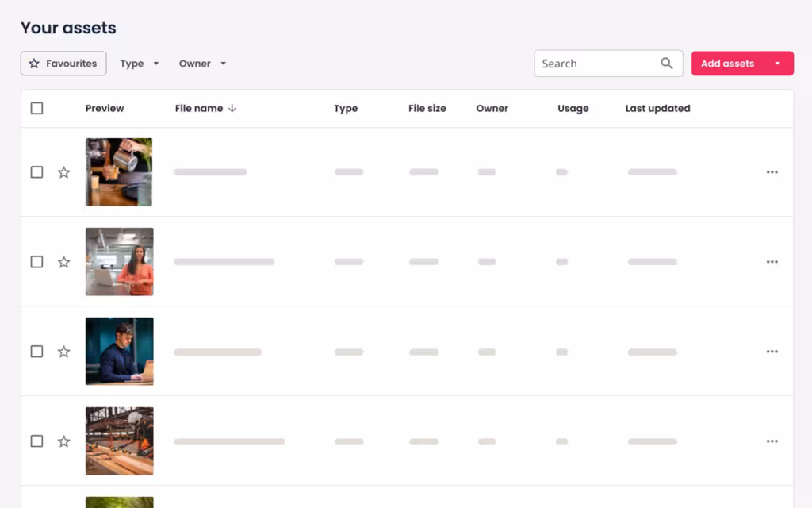Click the Usage column header
Image resolution: width=812 pixels, height=508 pixels.
click(573, 108)
